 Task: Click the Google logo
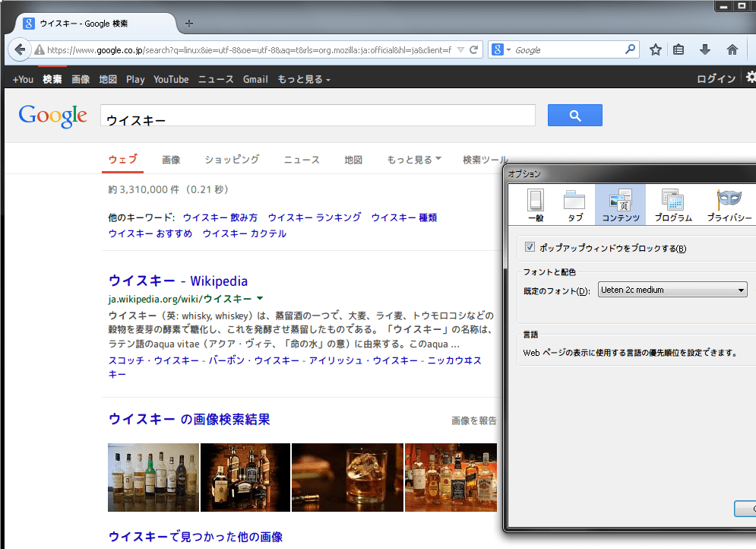click(53, 116)
